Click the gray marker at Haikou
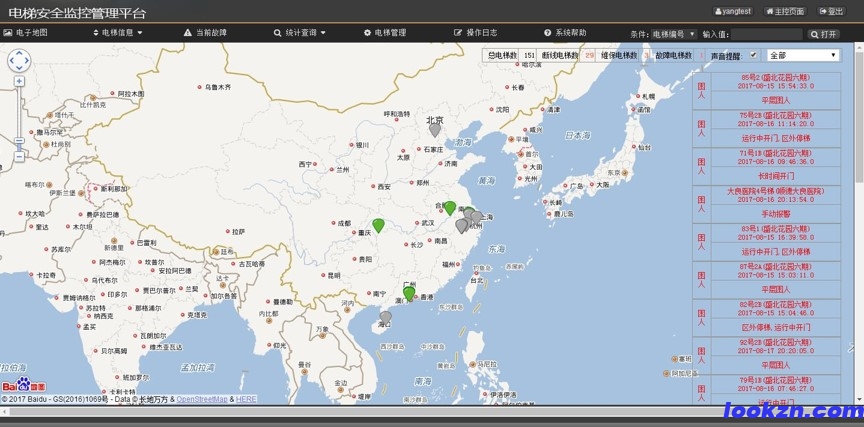The height and width of the screenshot is (427, 864). click(x=386, y=316)
